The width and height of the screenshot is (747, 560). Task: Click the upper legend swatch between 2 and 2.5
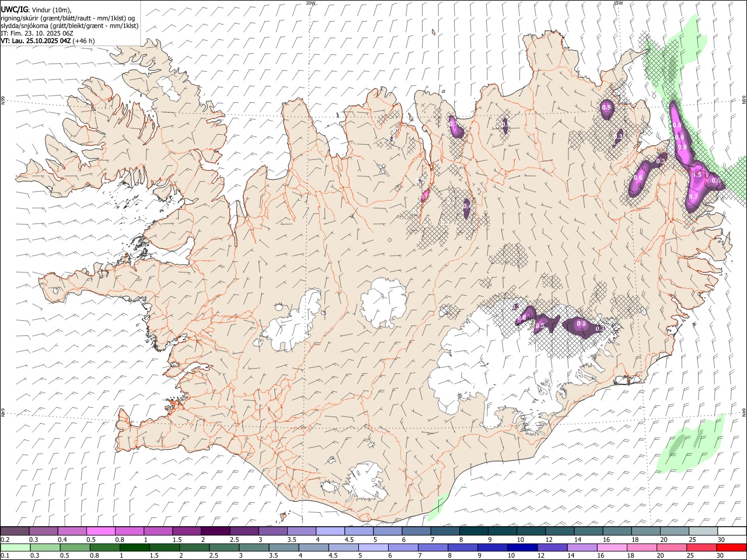(x=215, y=531)
